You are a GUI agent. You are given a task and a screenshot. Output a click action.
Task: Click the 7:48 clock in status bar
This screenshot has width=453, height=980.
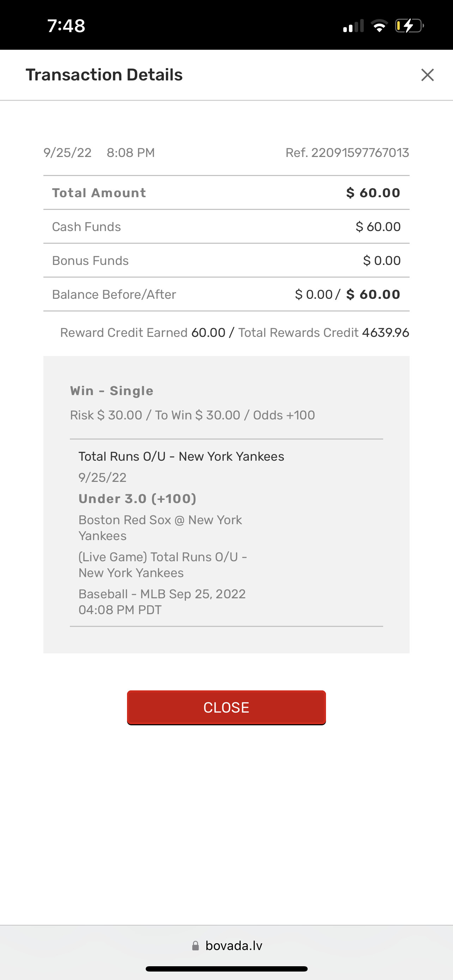(66, 26)
